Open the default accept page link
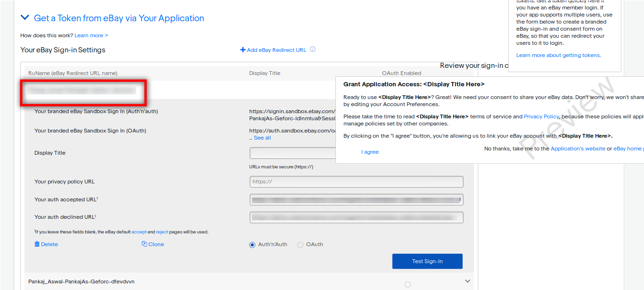This screenshot has height=290, width=644. [139, 232]
